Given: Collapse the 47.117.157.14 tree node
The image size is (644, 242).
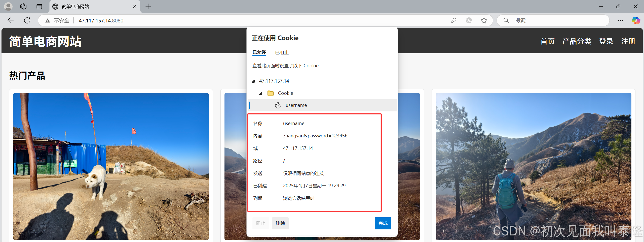Looking at the screenshot, I should point(253,81).
